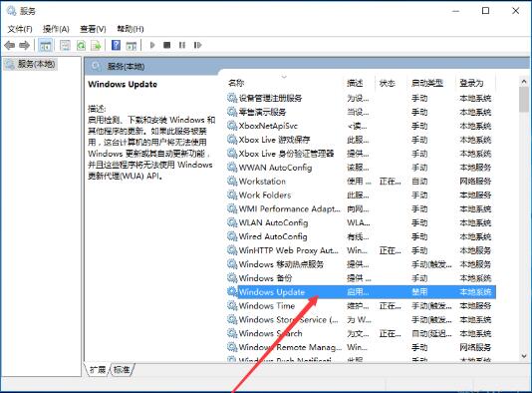
Task: Click the Back arrow in the toolbar
Action: (10, 45)
